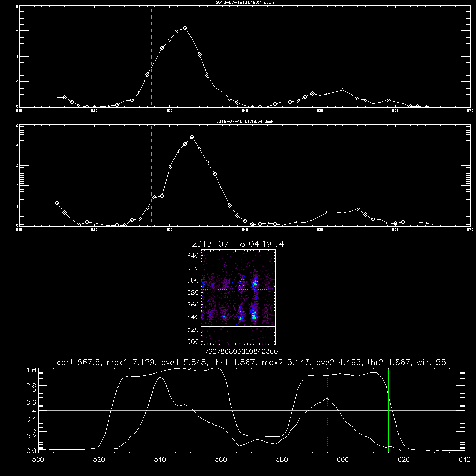Screen dimensions: 476x476
Task: Click the green vertical line near 615 in bottom plot
Action: pos(388,410)
